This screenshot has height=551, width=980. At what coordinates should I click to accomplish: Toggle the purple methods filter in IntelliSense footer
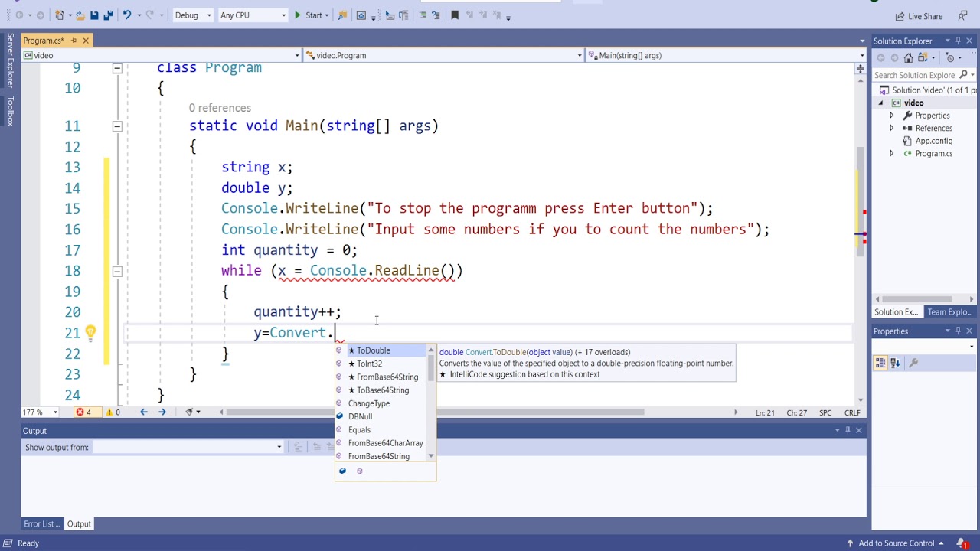coord(360,471)
